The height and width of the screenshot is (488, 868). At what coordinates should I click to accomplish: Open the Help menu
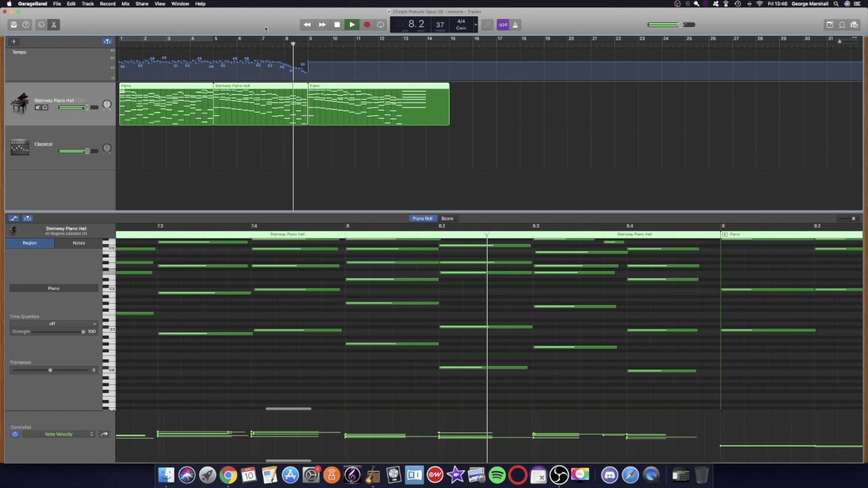[200, 4]
